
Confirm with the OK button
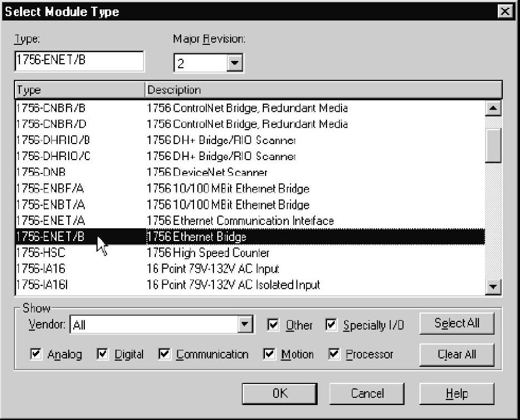(x=279, y=393)
